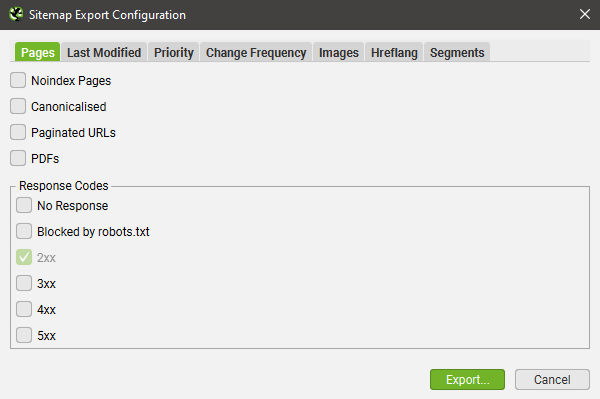Check the 4xx response code box
The width and height of the screenshot is (600, 399).
point(24,309)
